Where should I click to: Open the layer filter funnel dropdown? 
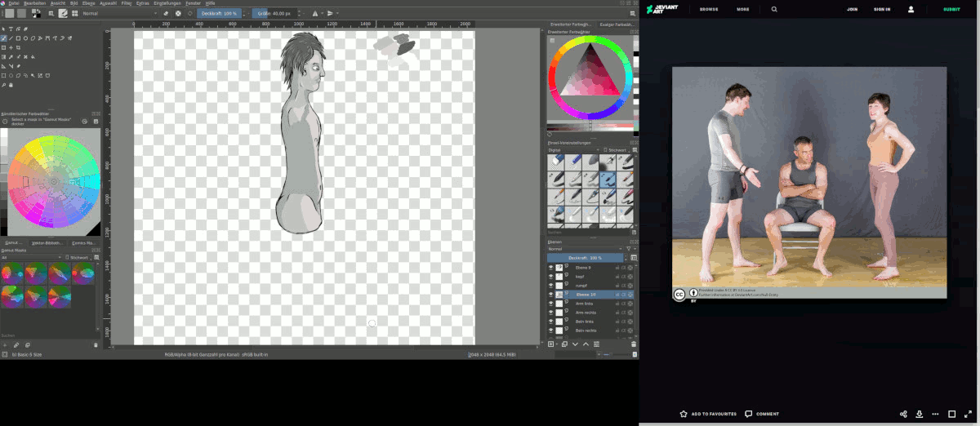click(x=631, y=249)
